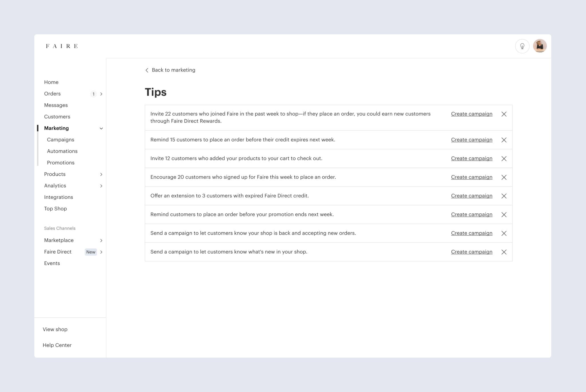Click the Faire logo
Screen dimensions: 586x392
tap(62, 46)
